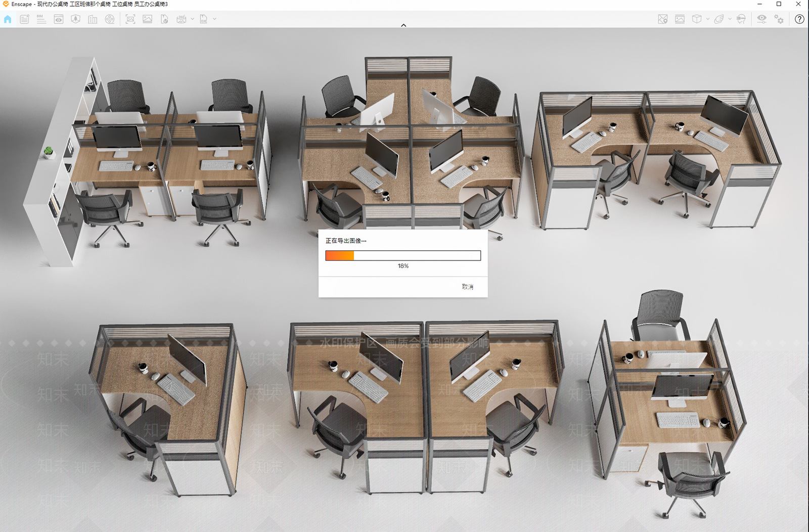The width and height of the screenshot is (809, 532).
Task: Expand the EXE export dropdown arrow
Action: pyautogui.click(x=215, y=19)
